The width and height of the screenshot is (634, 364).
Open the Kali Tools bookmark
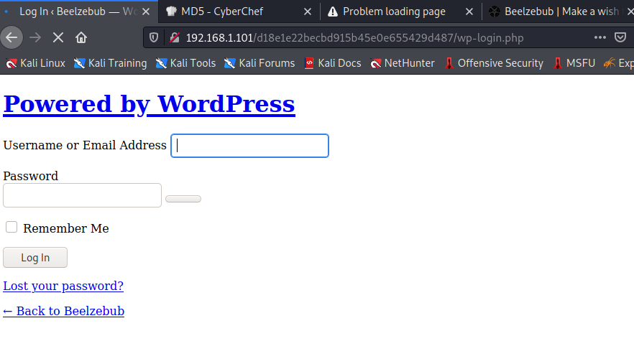185,63
